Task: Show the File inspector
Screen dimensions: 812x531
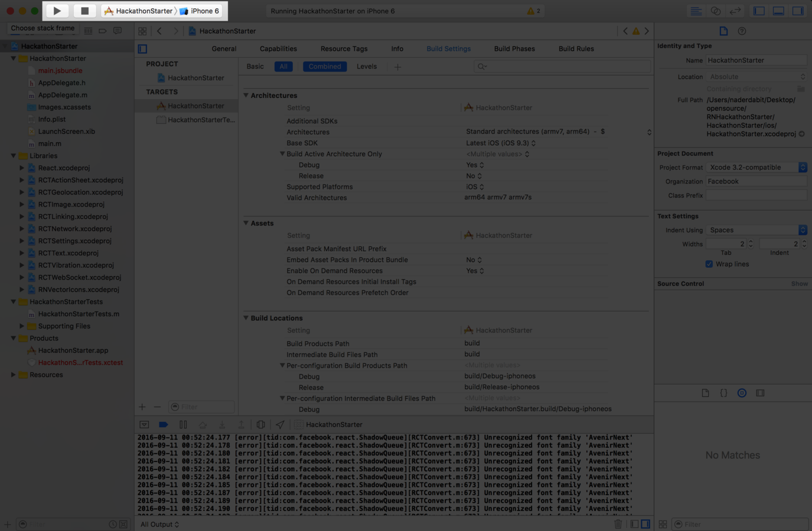Action: tap(723, 31)
